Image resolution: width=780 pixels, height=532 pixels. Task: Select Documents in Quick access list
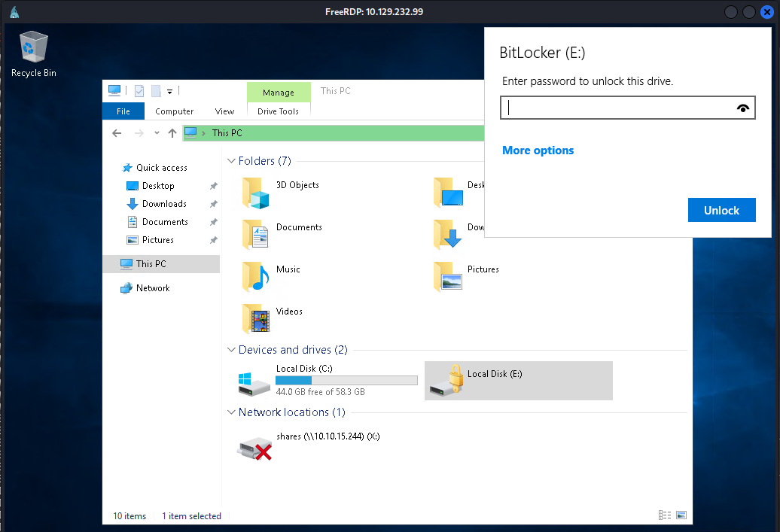pyautogui.click(x=165, y=222)
